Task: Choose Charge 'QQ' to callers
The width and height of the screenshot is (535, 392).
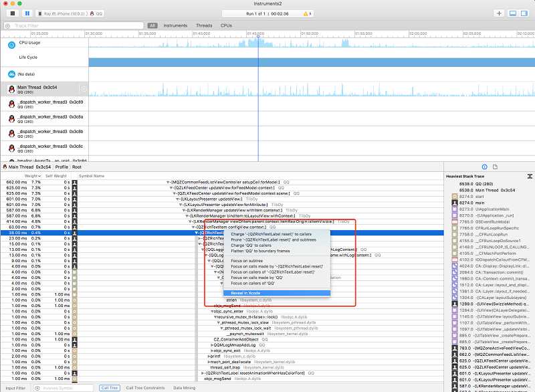Action: 277,246
